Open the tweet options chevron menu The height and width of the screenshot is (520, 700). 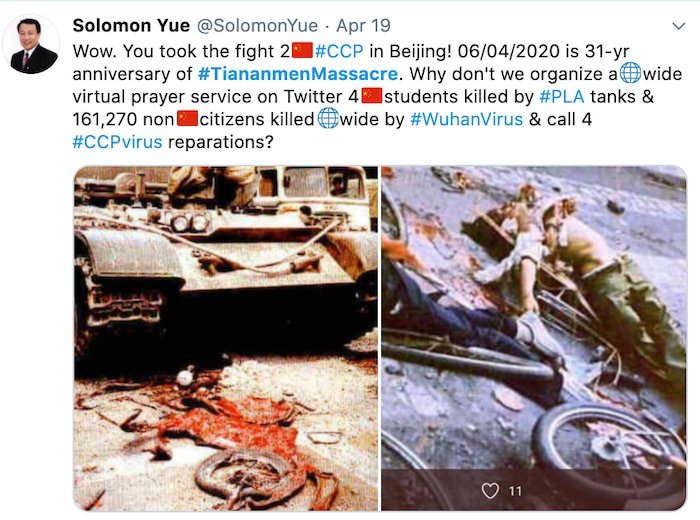click(x=679, y=26)
